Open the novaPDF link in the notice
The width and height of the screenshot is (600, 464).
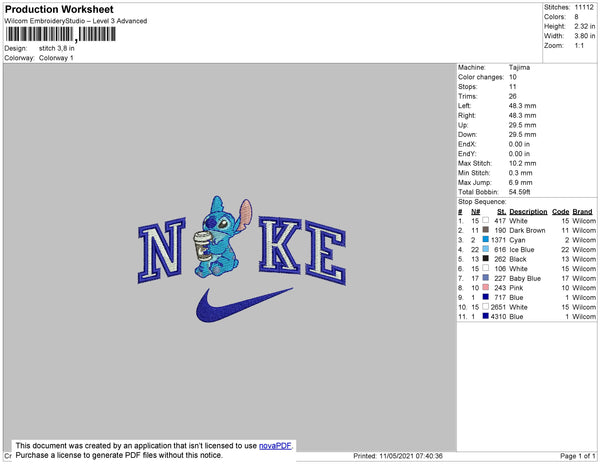[275, 446]
